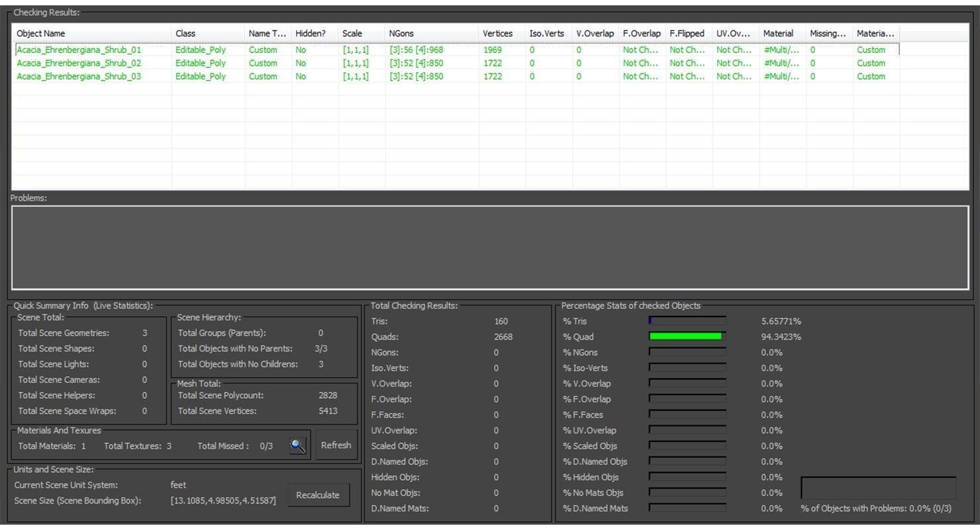Image resolution: width=980 pixels, height=530 pixels.
Task: Click the magnifier icon beside Total Missed
Action: coord(298,446)
